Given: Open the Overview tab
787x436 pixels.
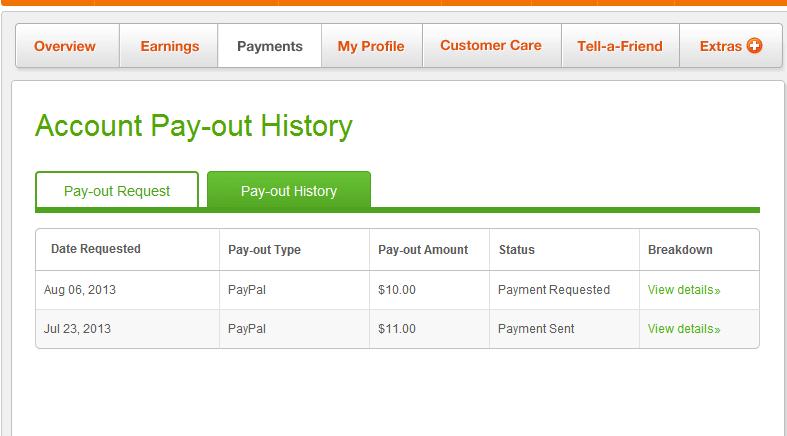Looking at the screenshot, I should point(65,46).
